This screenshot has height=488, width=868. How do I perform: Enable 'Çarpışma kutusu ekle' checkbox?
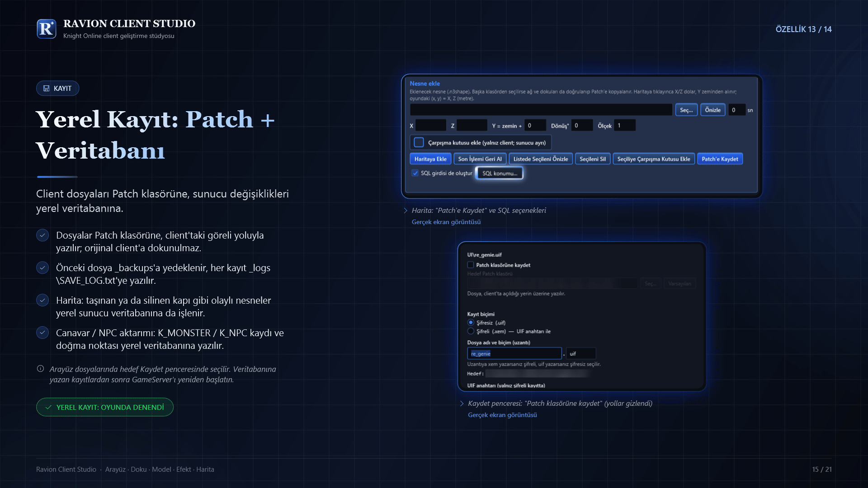[419, 142]
